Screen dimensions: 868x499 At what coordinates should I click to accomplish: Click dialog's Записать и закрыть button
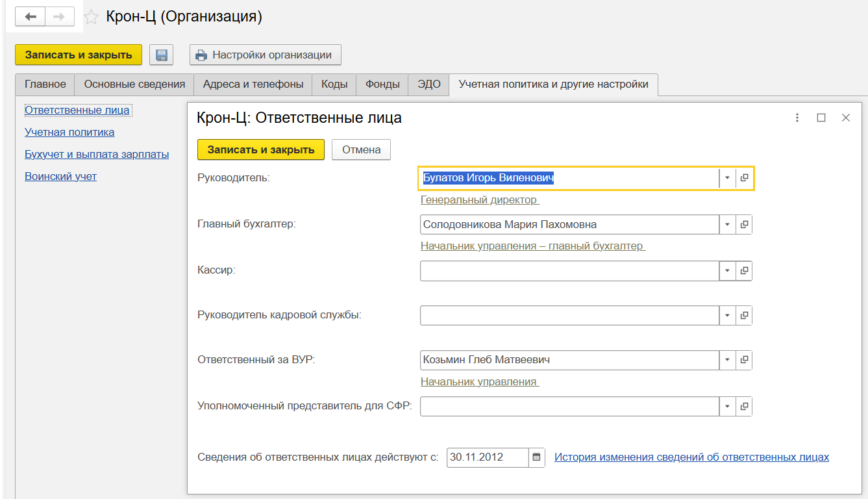click(x=261, y=149)
